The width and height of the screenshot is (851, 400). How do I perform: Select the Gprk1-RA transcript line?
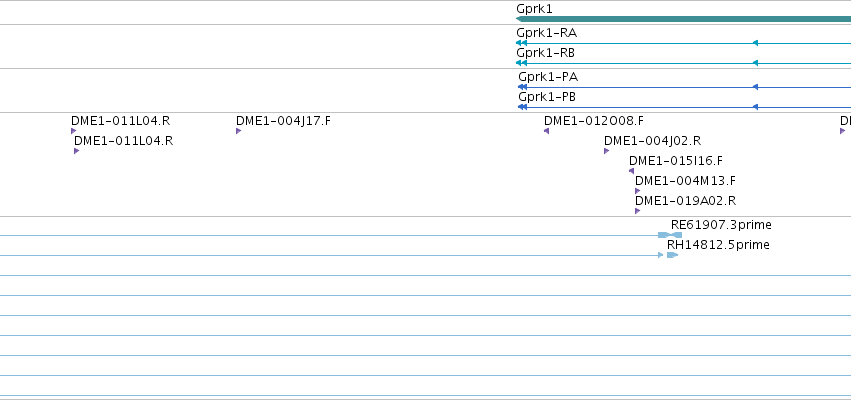pos(683,43)
